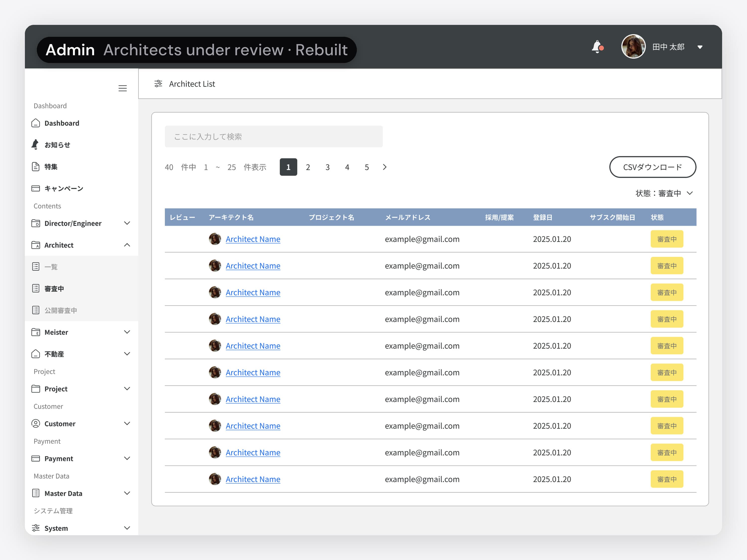Click the Payment card icon
This screenshot has height=560, width=747.
[x=35, y=458]
